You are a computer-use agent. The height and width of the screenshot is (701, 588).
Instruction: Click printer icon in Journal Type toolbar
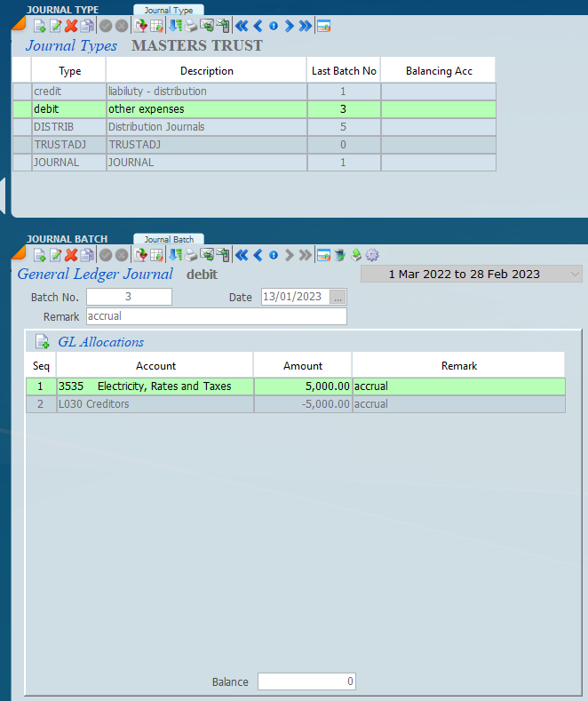click(x=190, y=26)
